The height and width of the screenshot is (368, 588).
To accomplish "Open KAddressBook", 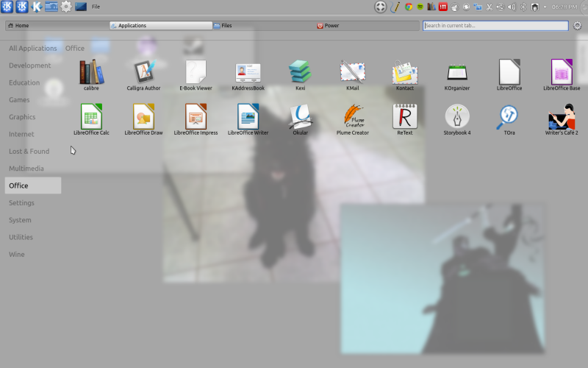I will [x=248, y=75].
